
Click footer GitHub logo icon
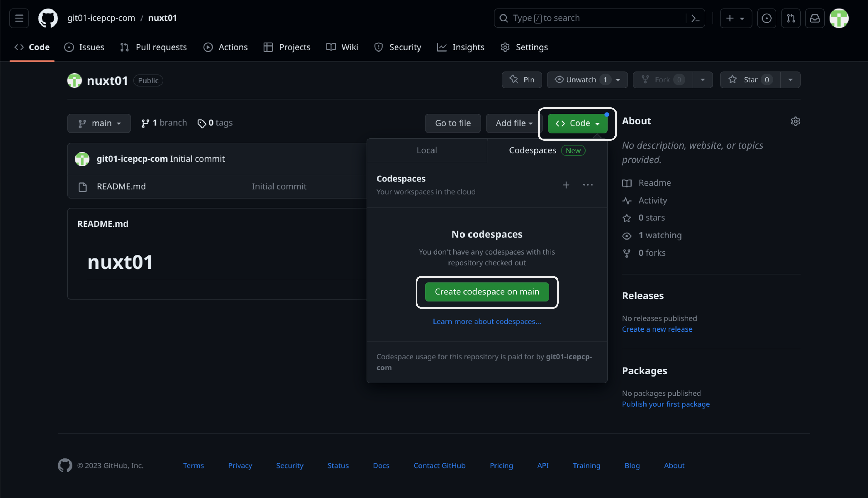tap(65, 465)
